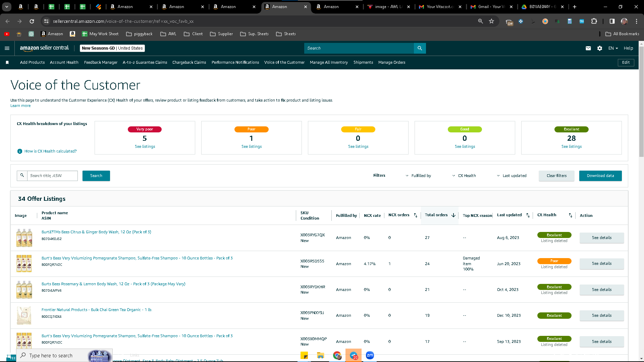Open the Supplier bookmarks folder
This screenshot has width=644, height=362.
tap(221, 34)
